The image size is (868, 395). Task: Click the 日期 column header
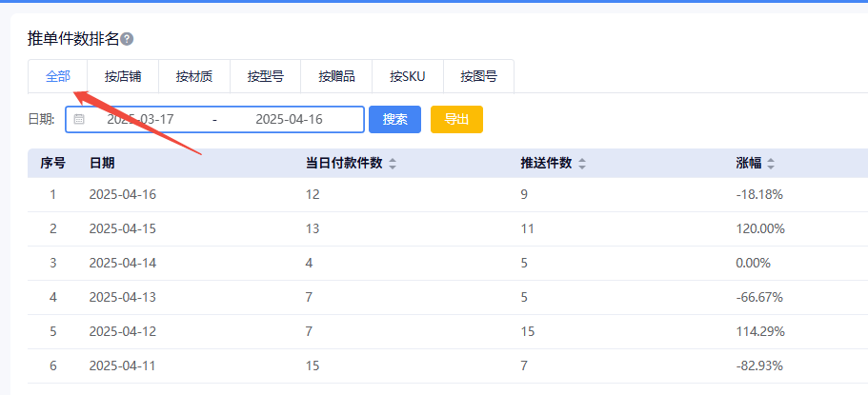[x=102, y=163]
